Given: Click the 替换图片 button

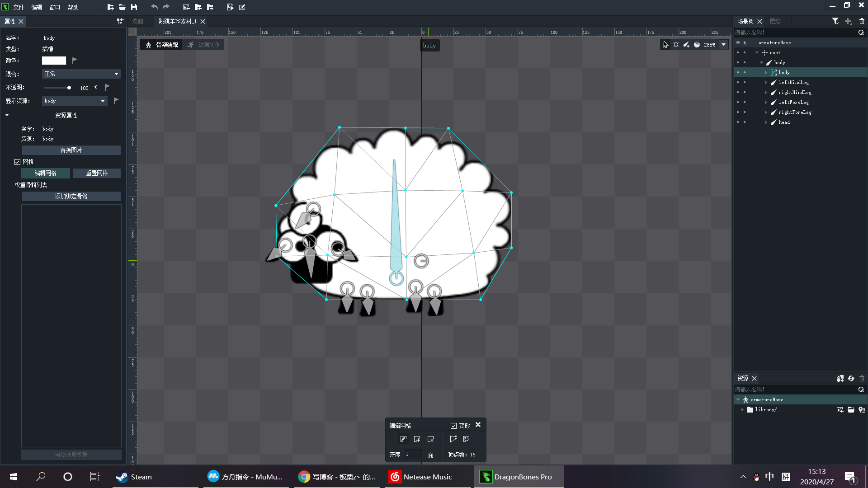Looking at the screenshot, I should pyautogui.click(x=71, y=150).
